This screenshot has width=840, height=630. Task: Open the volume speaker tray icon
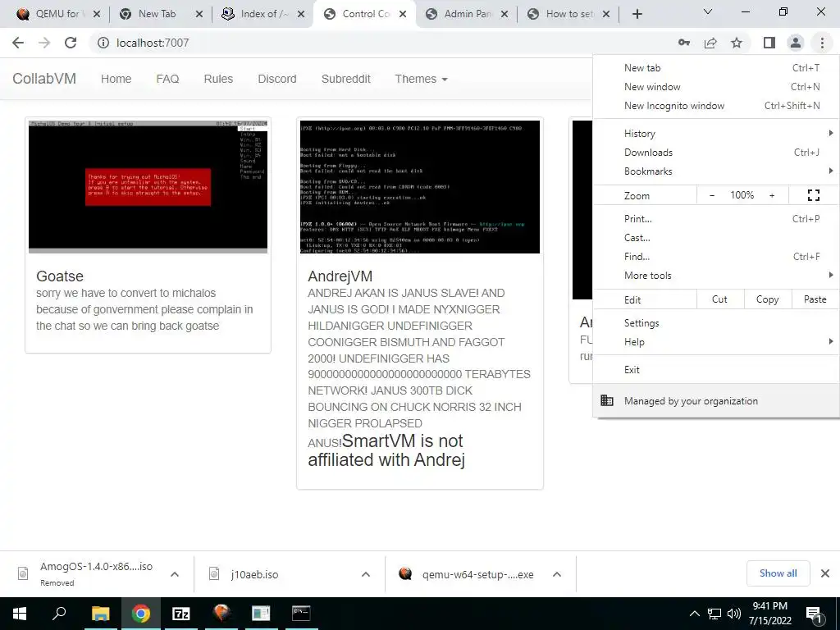coord(734,614)
